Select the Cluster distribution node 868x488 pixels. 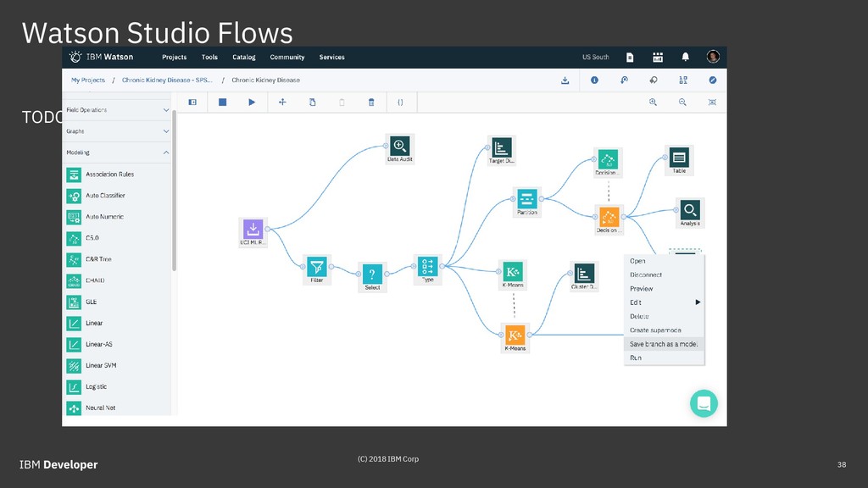(x=584, y=276)
